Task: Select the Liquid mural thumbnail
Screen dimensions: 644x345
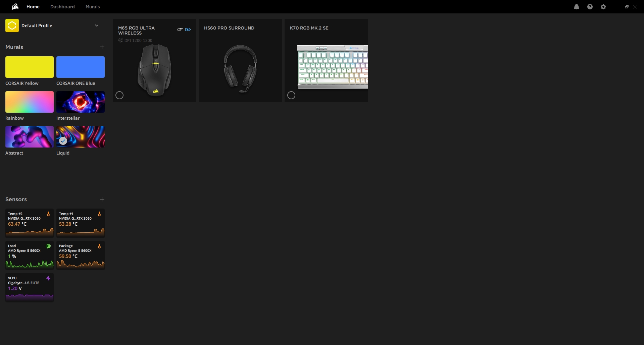Action: (x=81, y=137)
